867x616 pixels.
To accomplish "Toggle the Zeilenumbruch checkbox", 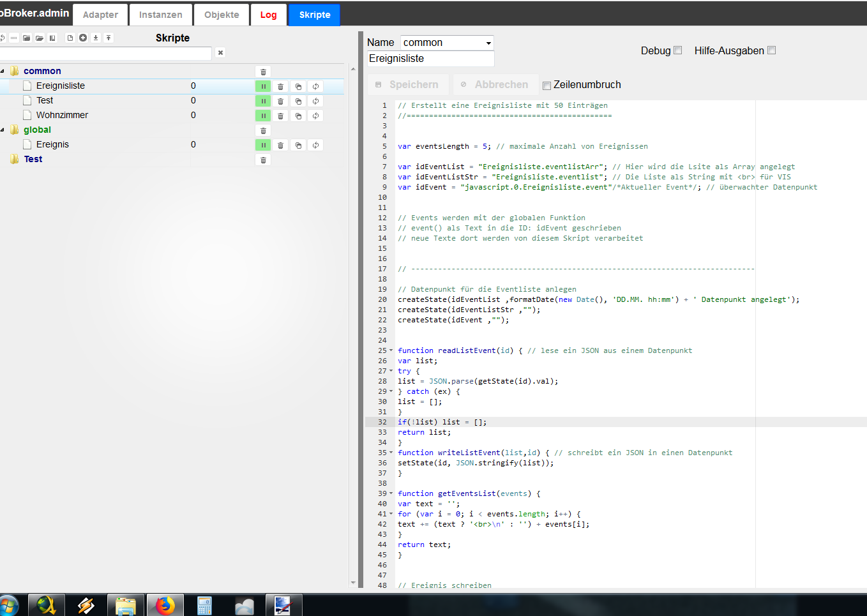I will 547,86.
